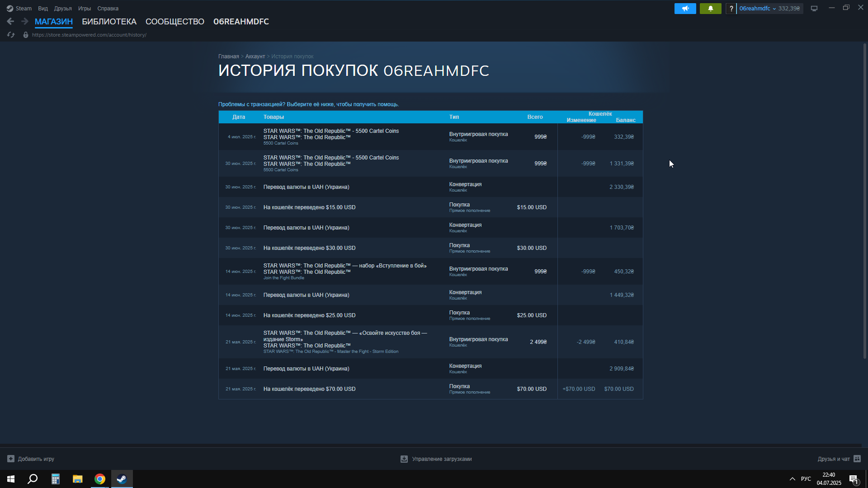
Task: Switch to Big Picture mode icon
Action: (814, 8)
